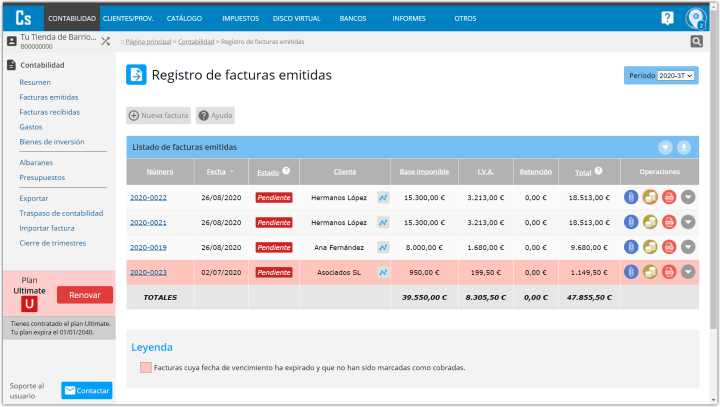Click the download icon in listing header
The image size is (720, 407).
684,147
